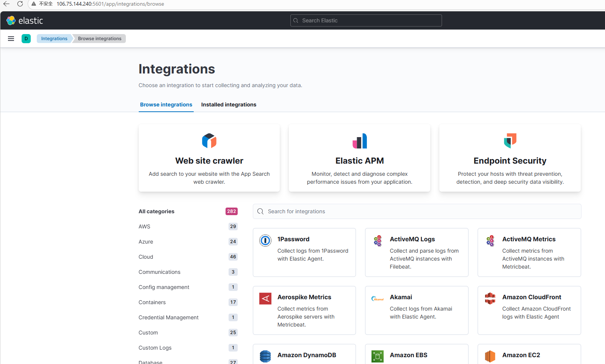Click magnifier icon in integrations search

pyautogui.click(x=260, y=211)
